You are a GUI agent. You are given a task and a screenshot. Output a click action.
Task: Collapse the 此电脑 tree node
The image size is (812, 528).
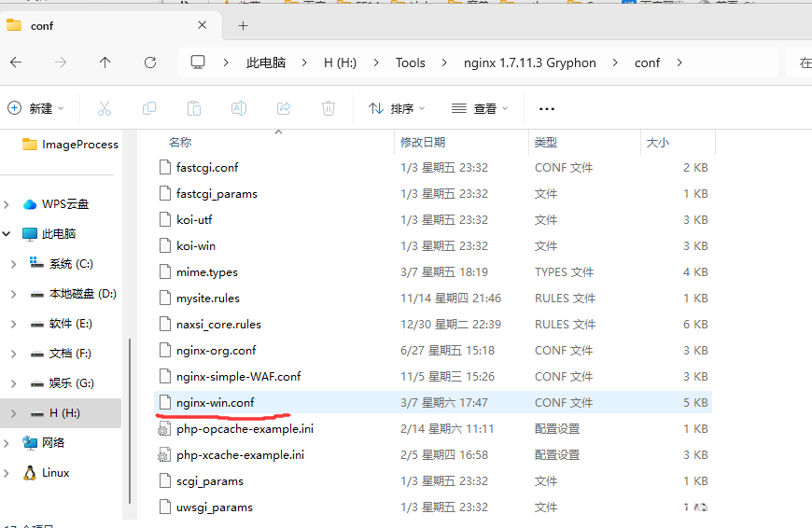click(7, 234)
